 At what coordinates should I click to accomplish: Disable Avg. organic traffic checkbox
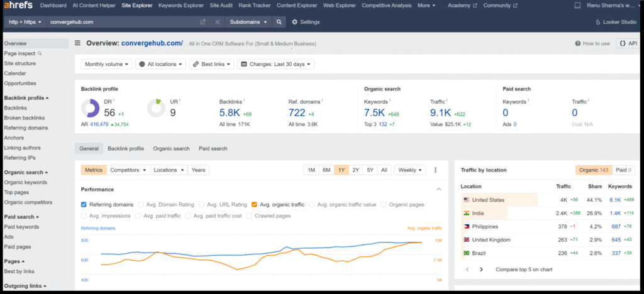(x=254, y=204)
